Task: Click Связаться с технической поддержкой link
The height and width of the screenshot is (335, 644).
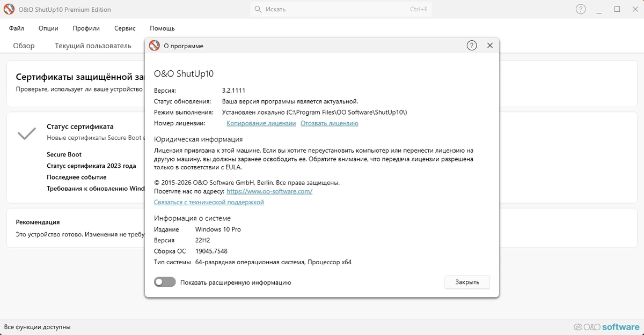Action: coord(209,203)
